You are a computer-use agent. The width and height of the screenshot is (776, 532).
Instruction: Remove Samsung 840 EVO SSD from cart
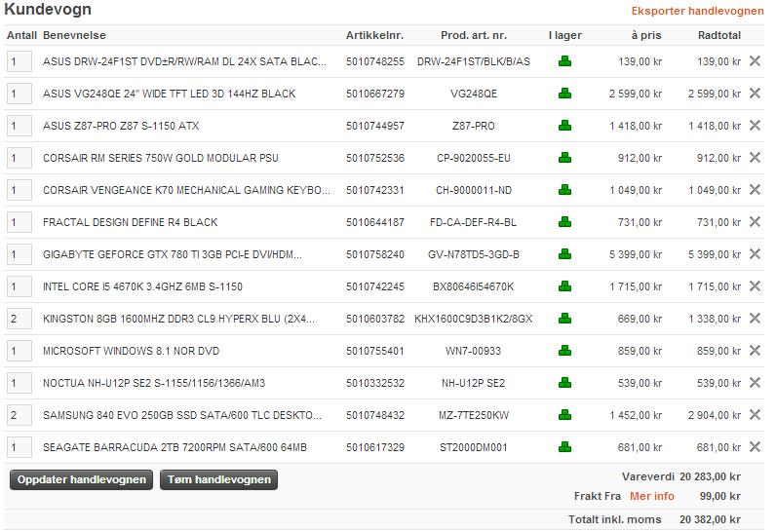(755, 414)
